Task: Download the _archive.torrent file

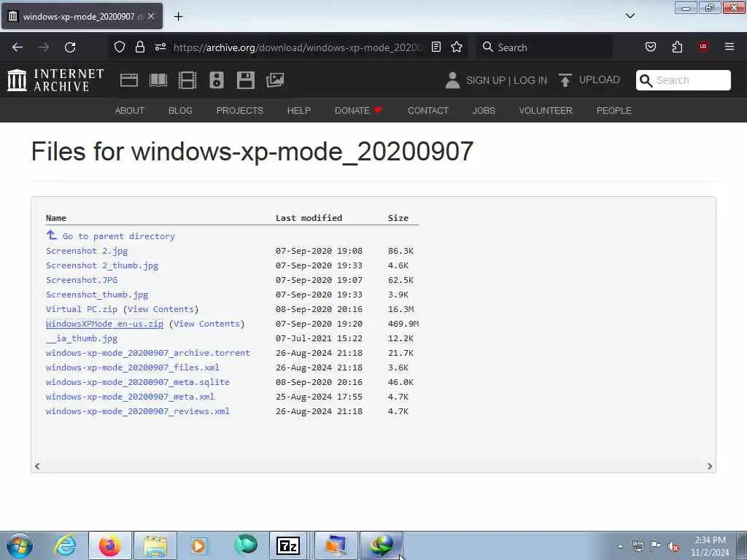Action: (x=147, y=353)
